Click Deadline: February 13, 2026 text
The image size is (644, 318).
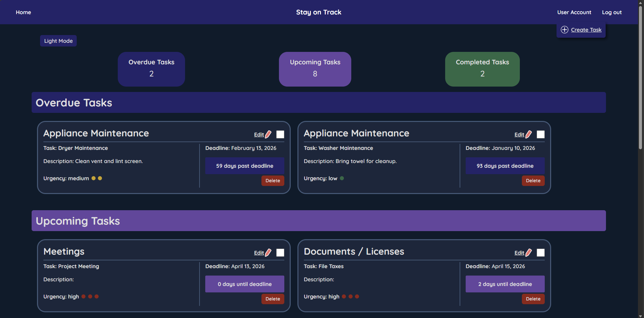tap(241, 148)
